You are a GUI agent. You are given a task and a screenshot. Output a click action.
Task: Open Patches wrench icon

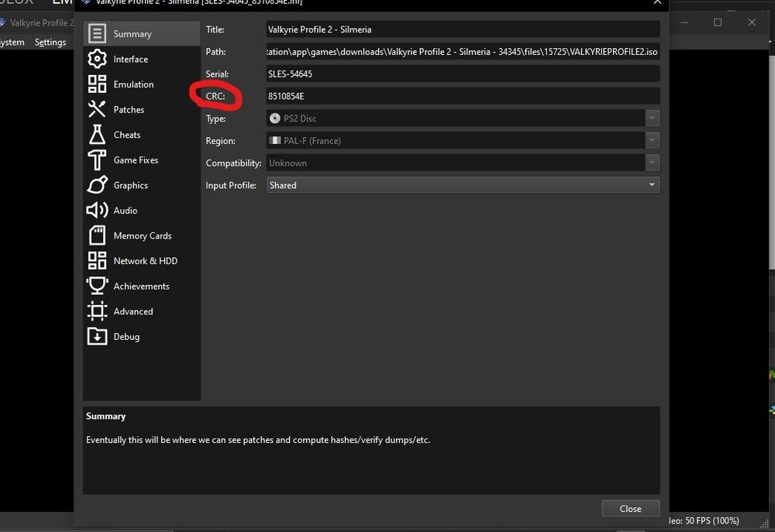coord(97,109)
